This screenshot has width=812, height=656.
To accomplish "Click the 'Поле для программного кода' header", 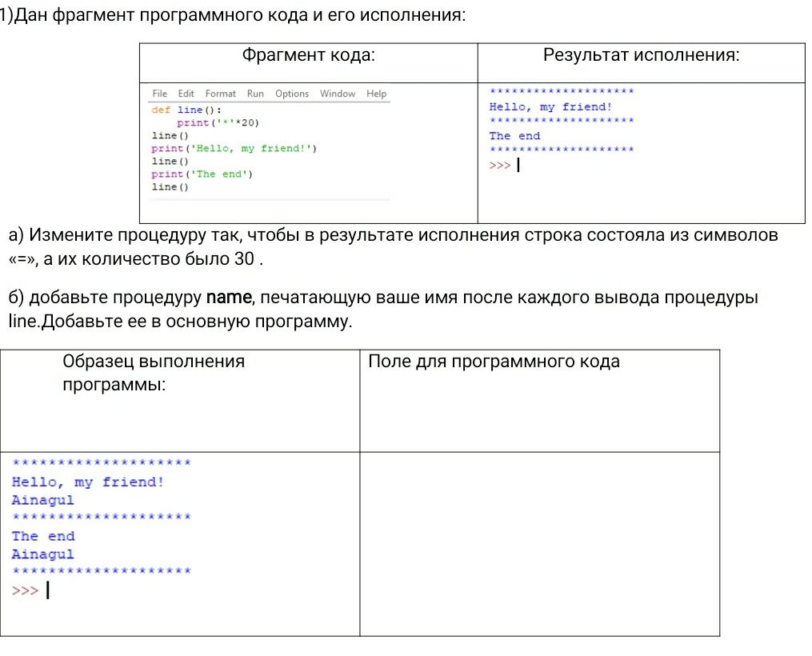I will tap(494, 362).
